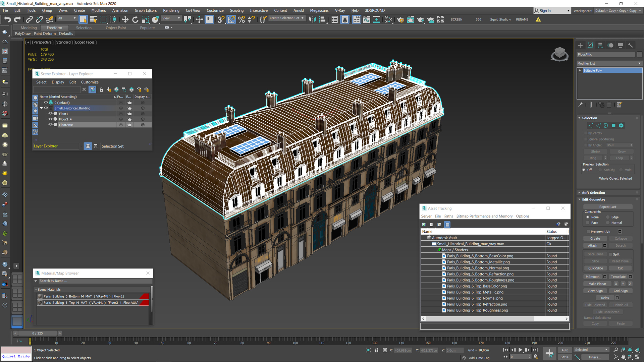Open the Display command panel tab
This screenshot has width=644, height=362.
621,45
